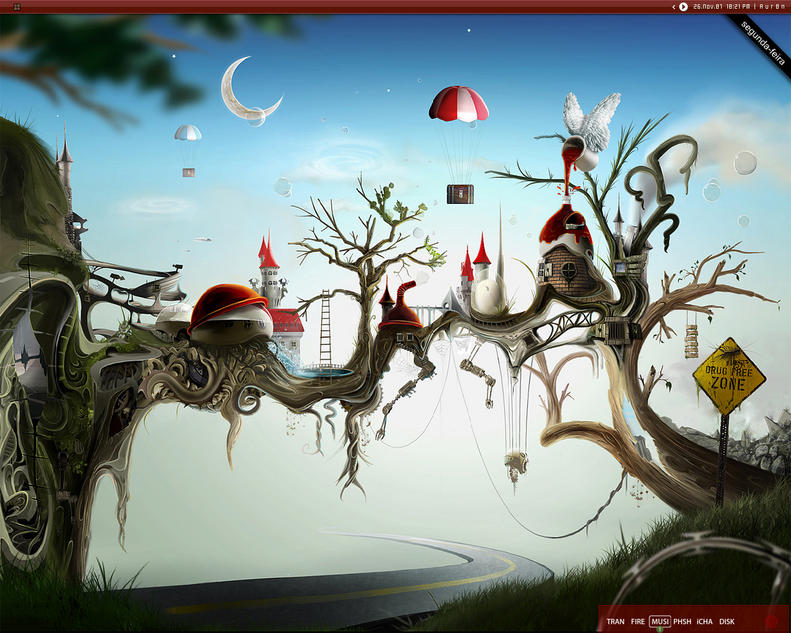Click the green indicator under MUSI
This screenshot has width=791, height=633.
(660, 629)
